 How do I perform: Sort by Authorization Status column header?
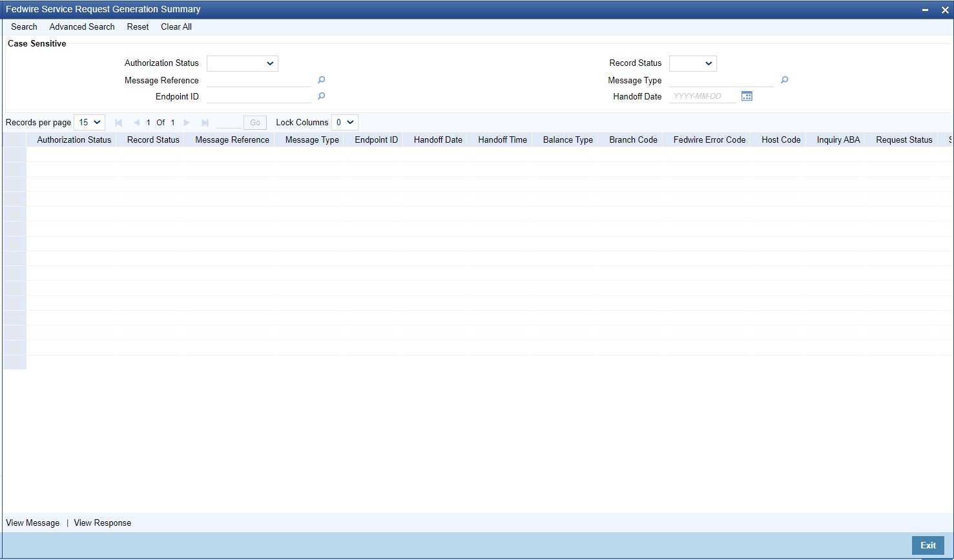coord(74,140)
